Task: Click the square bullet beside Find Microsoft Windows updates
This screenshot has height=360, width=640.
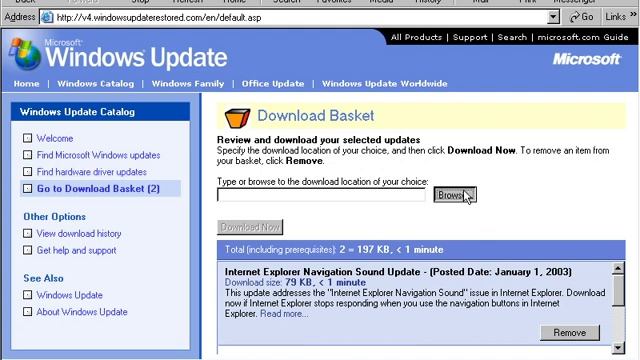Action: point(27,155)
